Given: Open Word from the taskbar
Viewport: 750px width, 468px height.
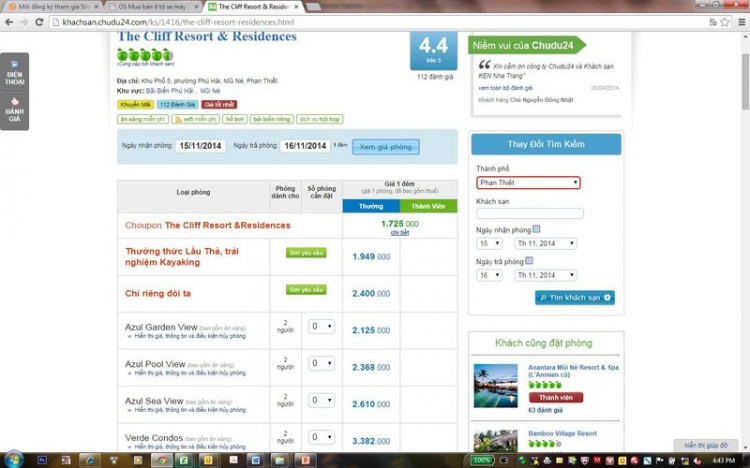Looking at the screenshot, I should [x=256, y=460].
